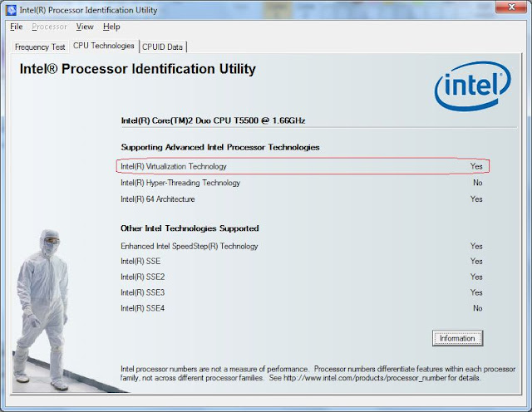
Task: Click the Yes value for SSE2
Action: 476,277
